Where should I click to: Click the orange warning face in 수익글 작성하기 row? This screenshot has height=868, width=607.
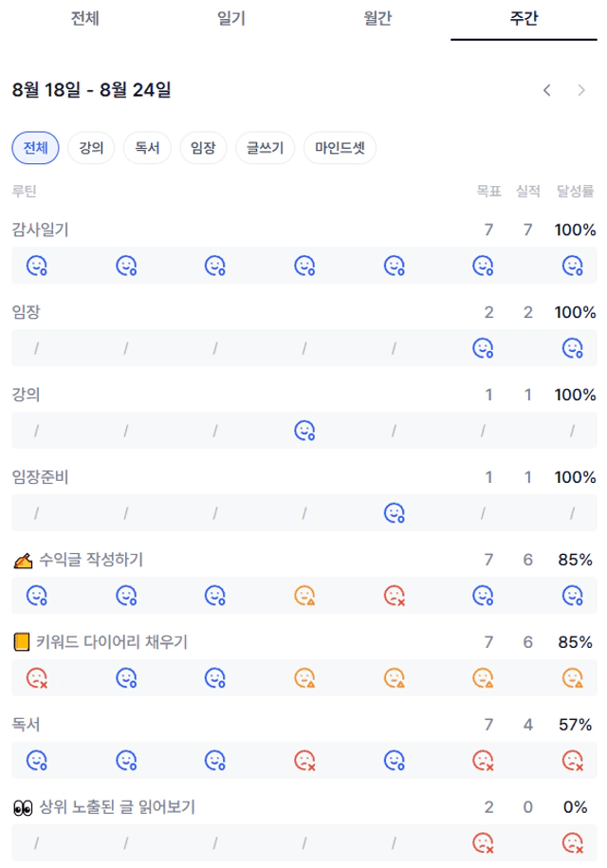point(304,596)
